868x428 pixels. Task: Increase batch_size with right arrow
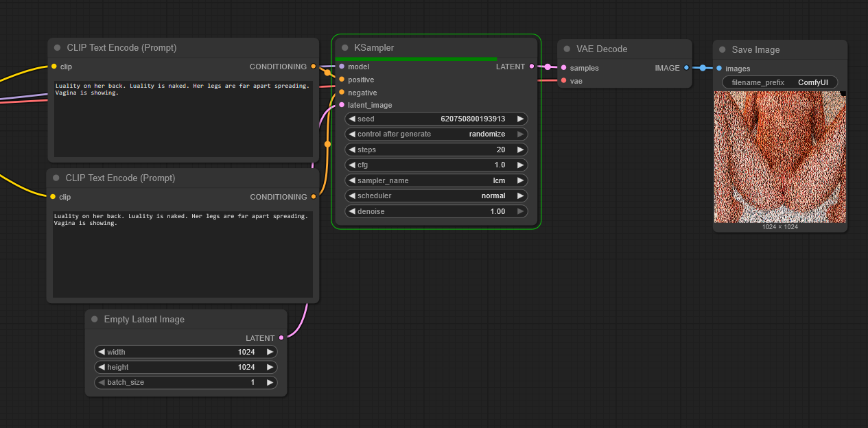[270, 382]
